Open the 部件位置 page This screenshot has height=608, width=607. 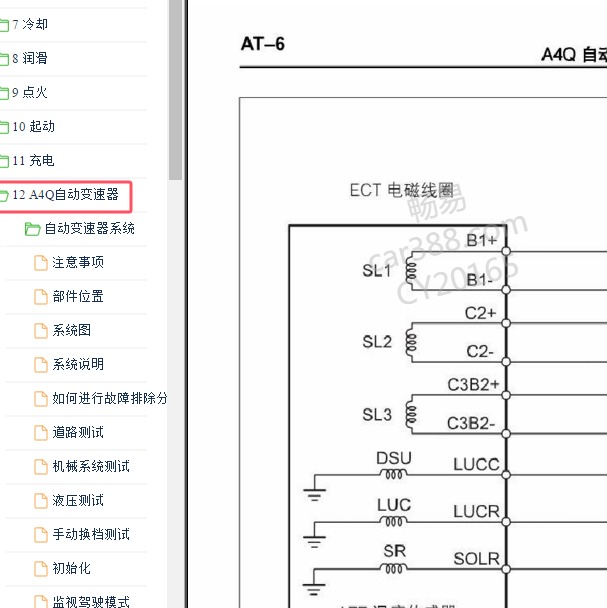coord(78,297)
